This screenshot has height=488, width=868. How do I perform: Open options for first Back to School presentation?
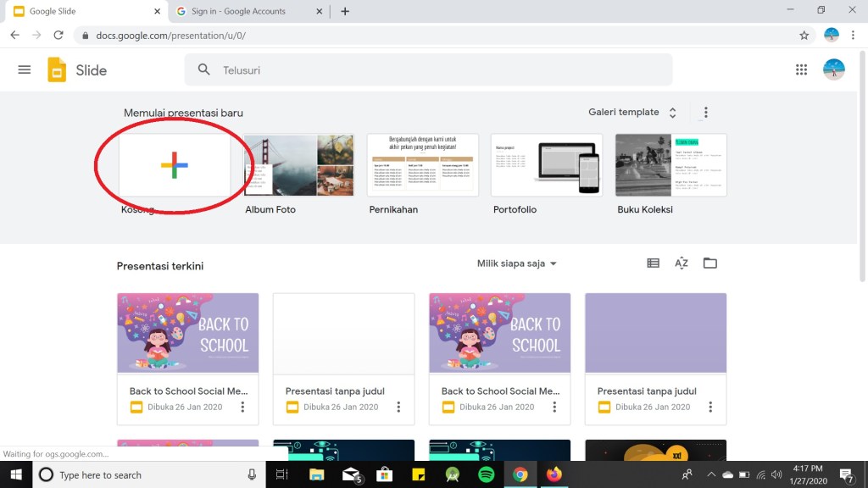[x=242, y=407]
